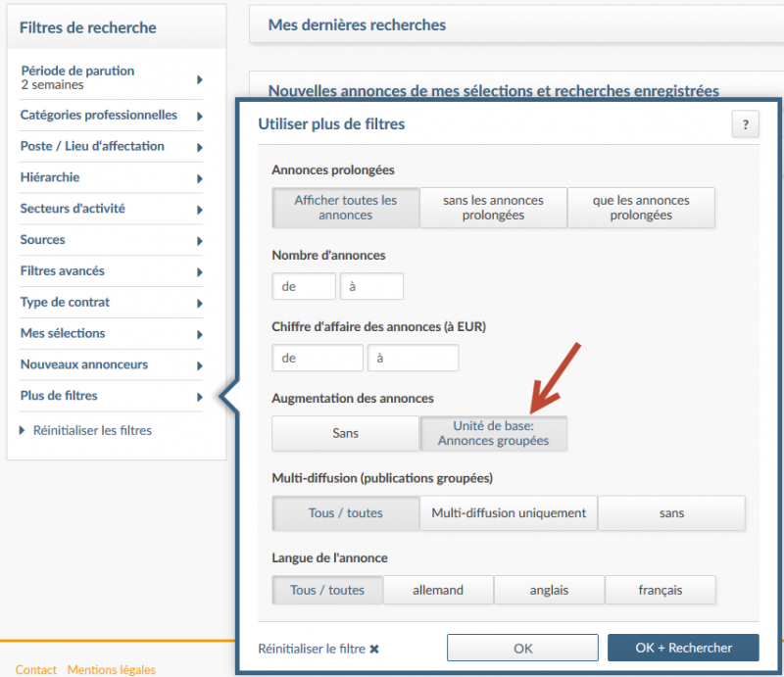Select "que les annonces prolongées"
This screenshot has height=677, width=784.
(641, 208)
